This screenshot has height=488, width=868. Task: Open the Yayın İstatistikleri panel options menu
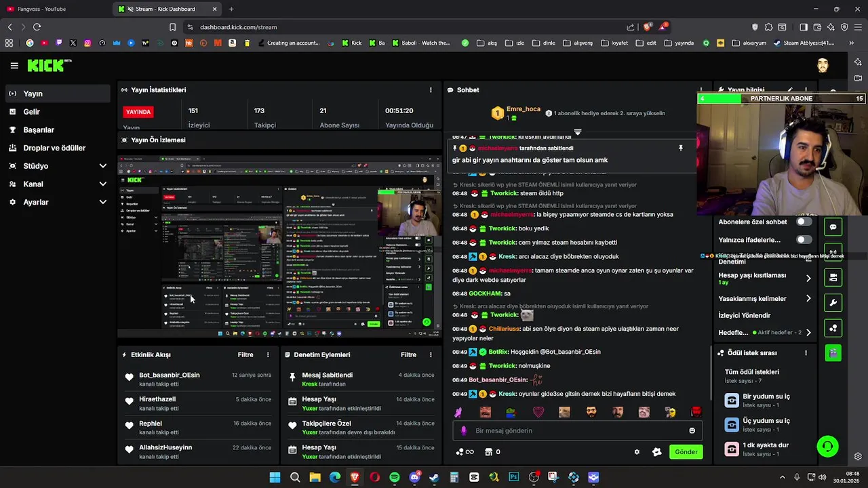pos(431,89)
